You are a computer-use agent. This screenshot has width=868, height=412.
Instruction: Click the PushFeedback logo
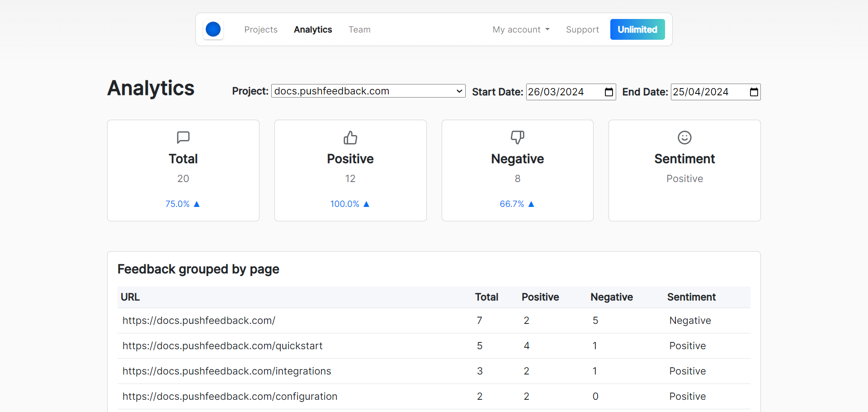[213, 29]
